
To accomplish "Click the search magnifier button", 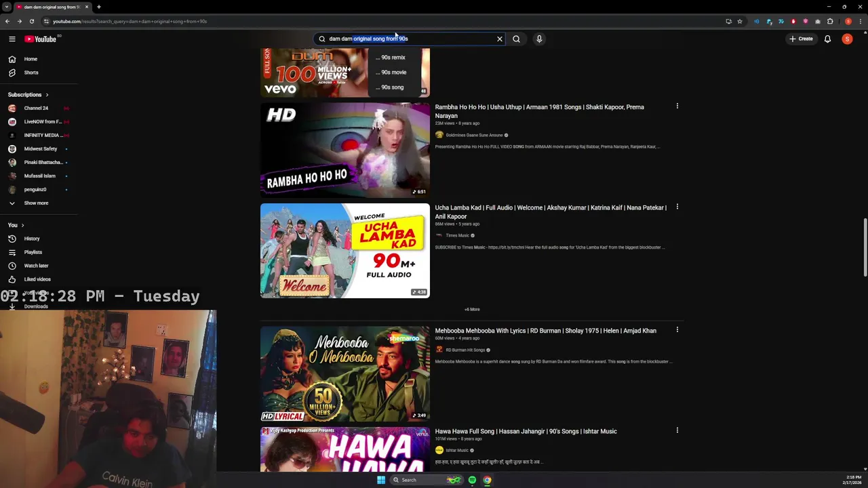I will (516, 39).
